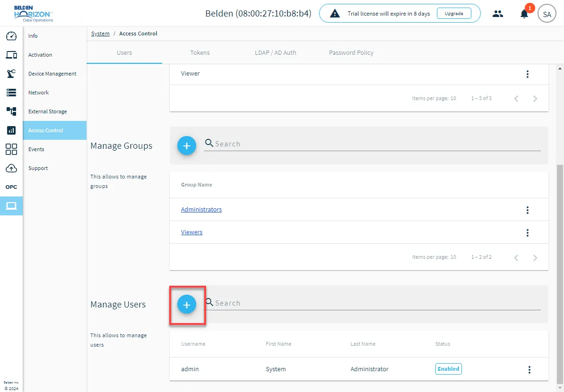This screenshot has height=392, width=564.
Task: Click the Upgrade license button
Action: pos(454,14)
